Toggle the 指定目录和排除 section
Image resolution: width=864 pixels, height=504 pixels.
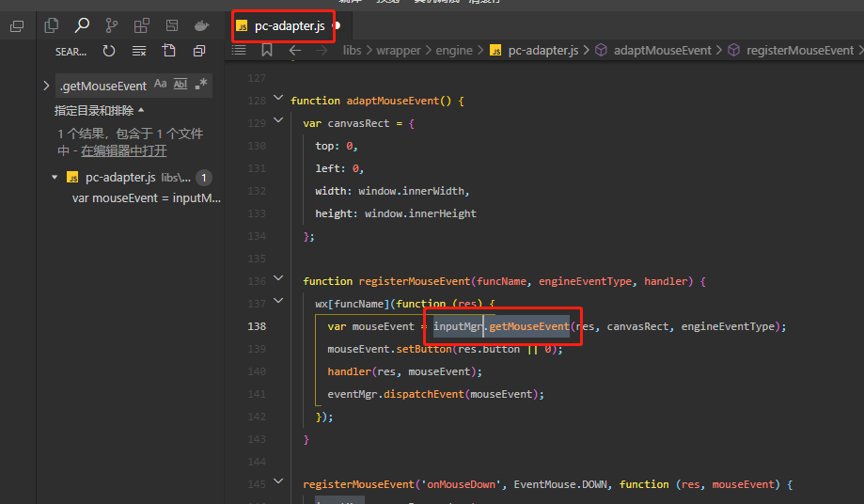click(x=99, y=111)
